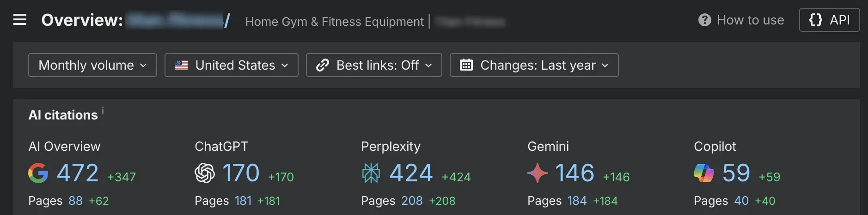Open the API button

point(829,20)
